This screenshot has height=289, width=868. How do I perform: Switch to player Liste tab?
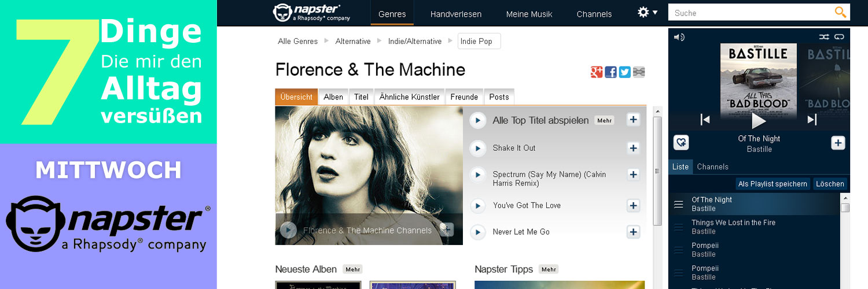pos(681,166)
